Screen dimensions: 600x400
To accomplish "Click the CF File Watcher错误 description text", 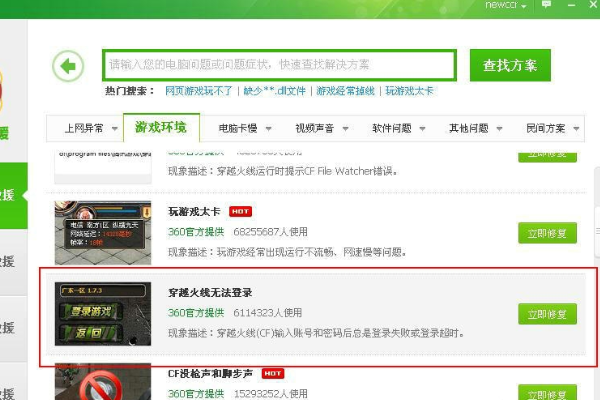I will tap(283, 171).
